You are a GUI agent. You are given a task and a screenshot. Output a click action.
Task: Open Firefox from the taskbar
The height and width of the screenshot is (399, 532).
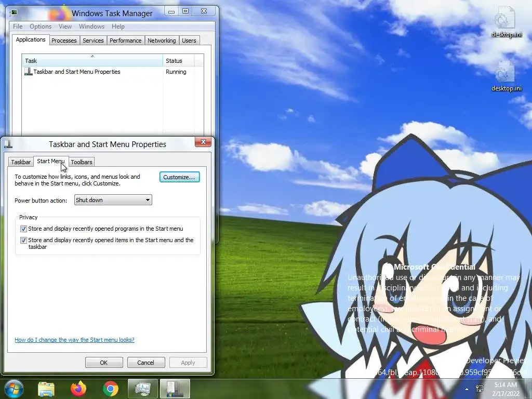pos(78,389)
